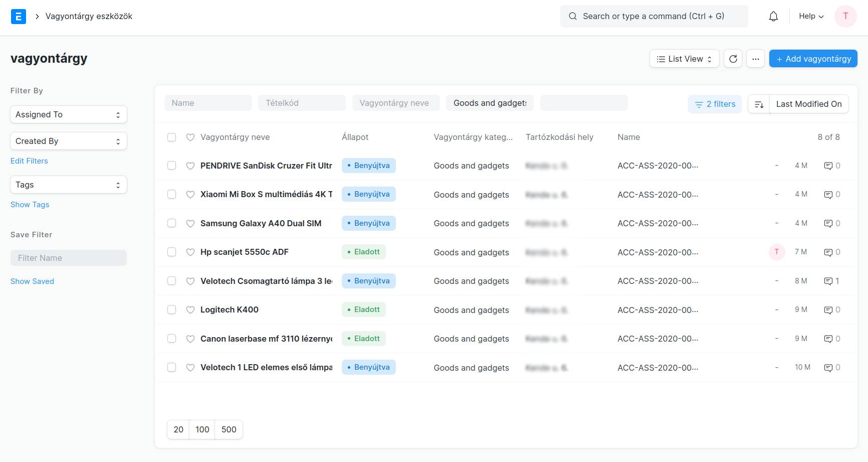Like the Logitech K400 row heart icon
This screenshot has height=462, width=868.
pos(190,310)
